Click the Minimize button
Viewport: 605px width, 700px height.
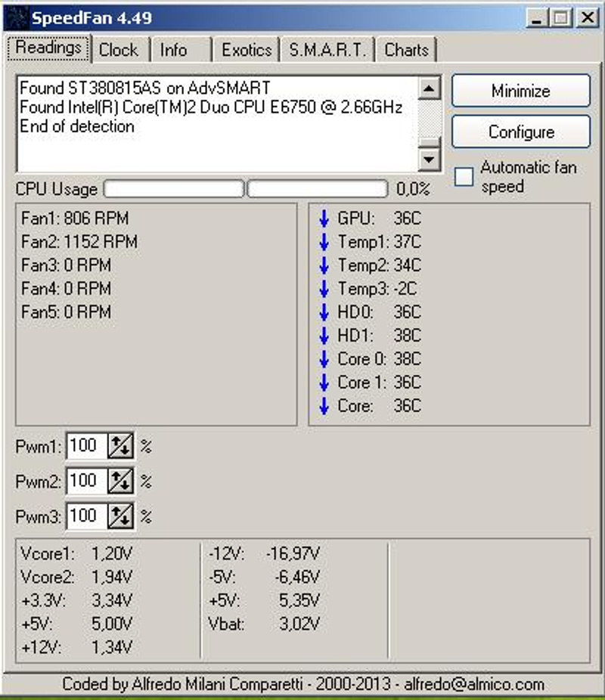coord(521,91)
